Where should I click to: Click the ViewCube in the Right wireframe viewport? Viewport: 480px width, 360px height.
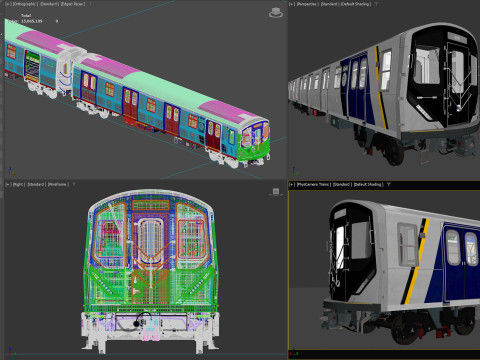[x=276, y=191]
